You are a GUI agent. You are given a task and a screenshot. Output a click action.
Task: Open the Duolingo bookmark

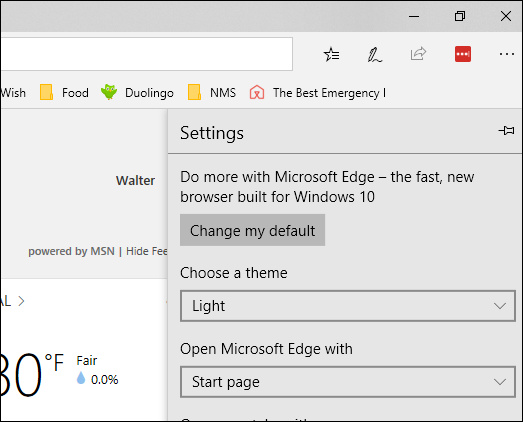[x=137, y=92]
